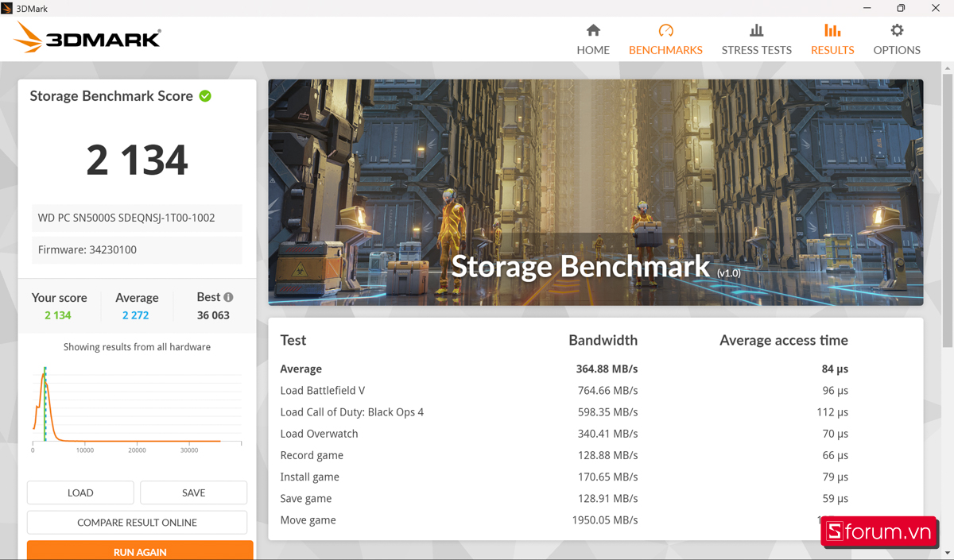954x560 pixels.
Task: Click the 128.91 MB/s bandwidth value
Action: click(607, 498)
